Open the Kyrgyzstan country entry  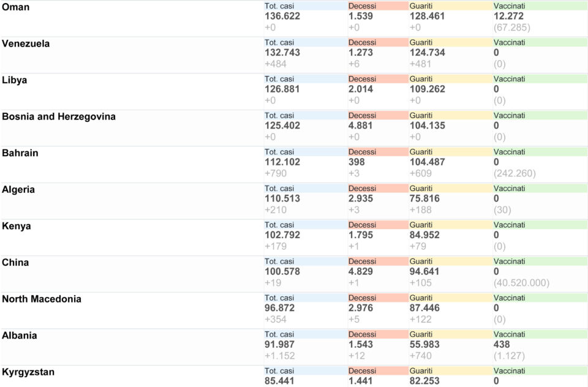click(x=28, y=372)
